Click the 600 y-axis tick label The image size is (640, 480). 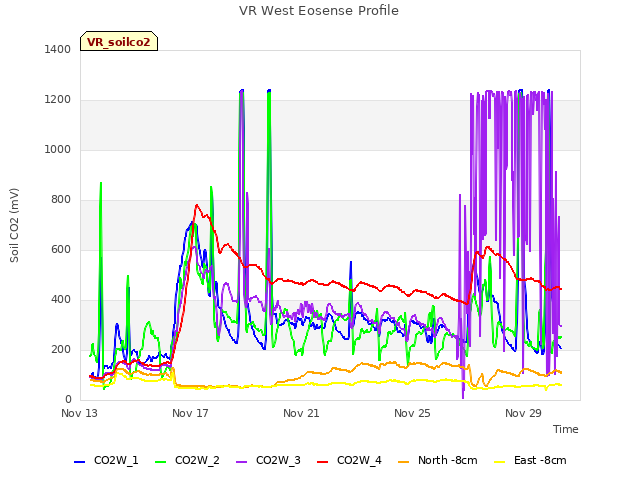coord(61,249)
